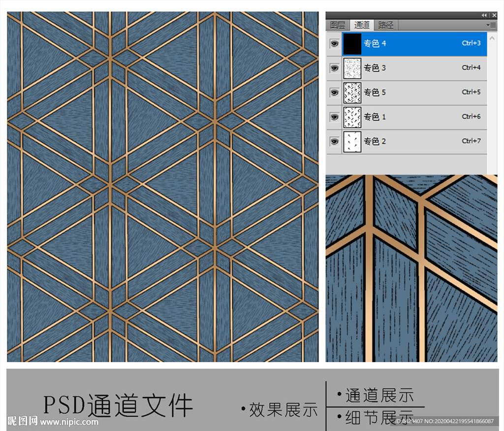Click the 专色 2 channel name label
Screen dimensions: 504x431
(x=375, y=142)
